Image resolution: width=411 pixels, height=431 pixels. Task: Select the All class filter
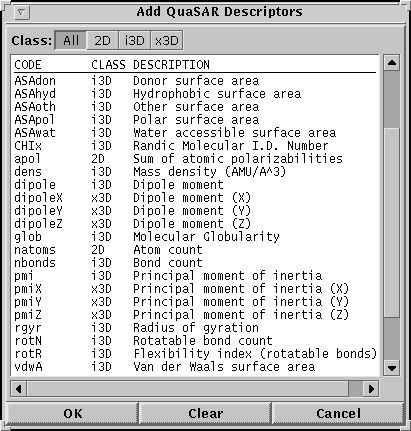(71, 41)
